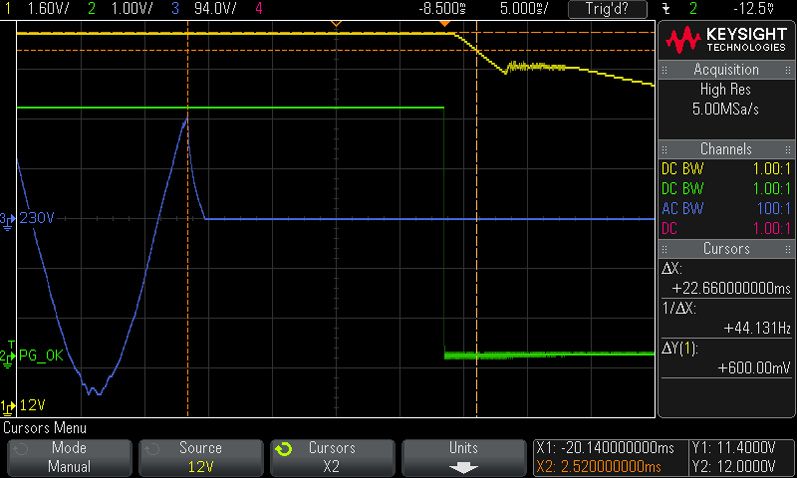Viewport: 797px width, 478px height.
Task: Click the hollow orange time reference marker at top
Action: (x=336, y=23)
